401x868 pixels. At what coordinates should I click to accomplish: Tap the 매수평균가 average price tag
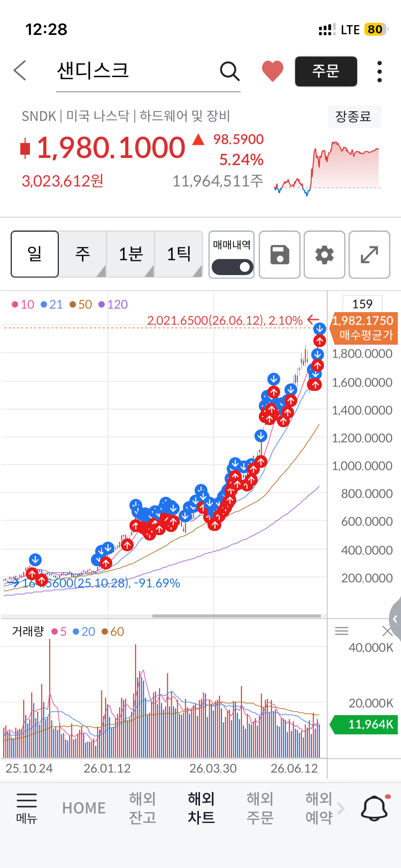point(364,329)
